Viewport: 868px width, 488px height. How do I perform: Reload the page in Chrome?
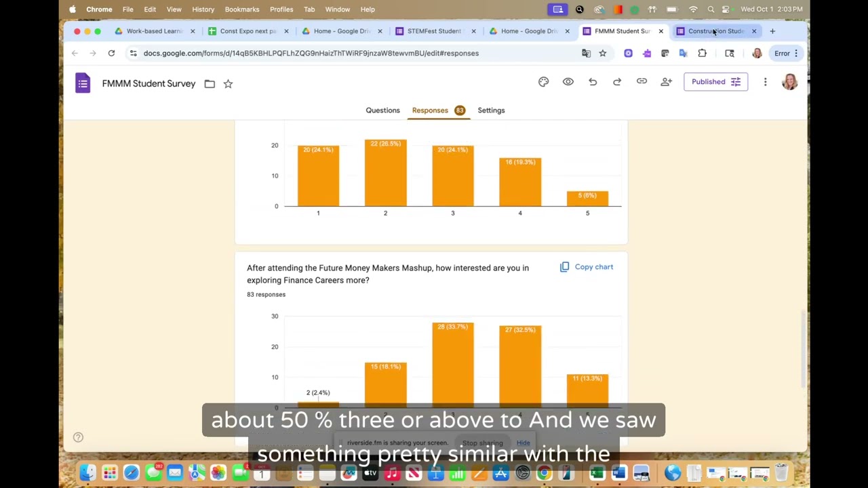tap(111, 54)
